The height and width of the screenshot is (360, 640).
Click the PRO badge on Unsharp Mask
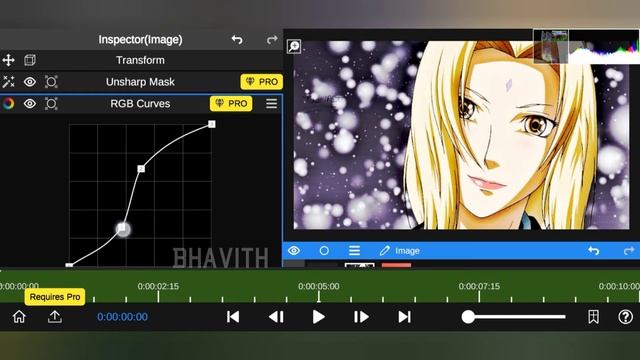[x=262, y=82]
